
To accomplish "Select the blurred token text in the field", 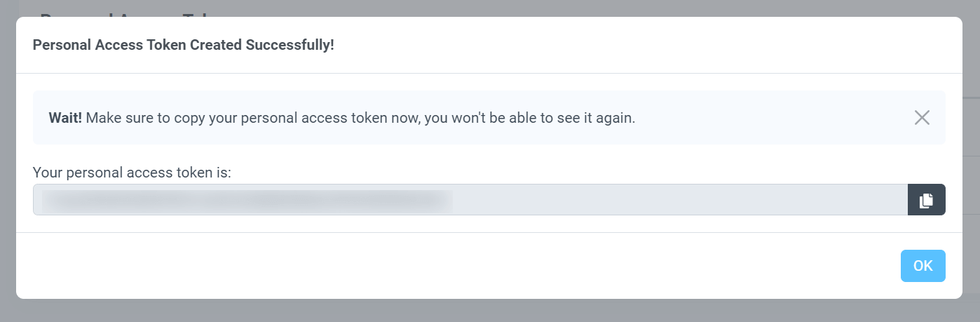I will point(246,200).
